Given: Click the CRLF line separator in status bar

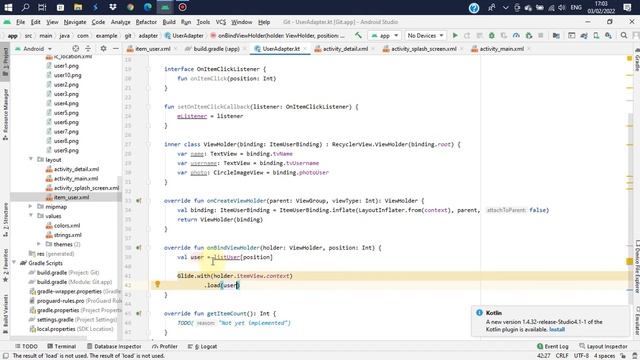Looking at the screenshot, I should click(x=562, y=356).
